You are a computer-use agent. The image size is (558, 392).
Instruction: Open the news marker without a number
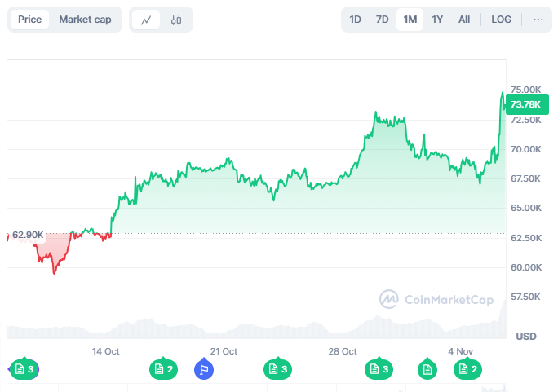tap(427, 369)
